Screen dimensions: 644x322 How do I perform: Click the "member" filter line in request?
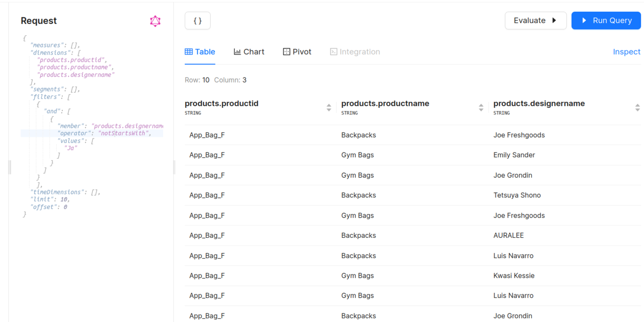tap(110, 126)
